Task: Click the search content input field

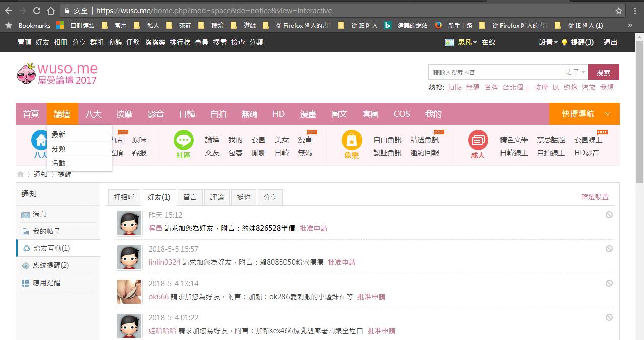Action: (x=494, y=73)
